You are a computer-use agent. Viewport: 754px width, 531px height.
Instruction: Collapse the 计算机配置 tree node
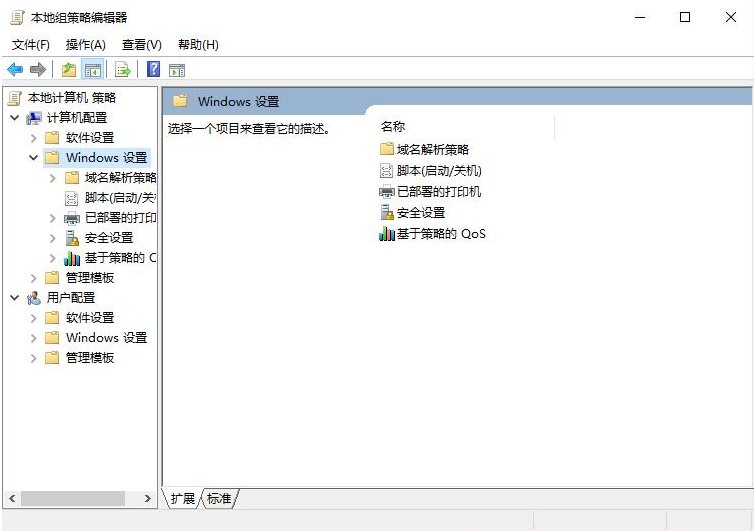[x=15, y=118]
